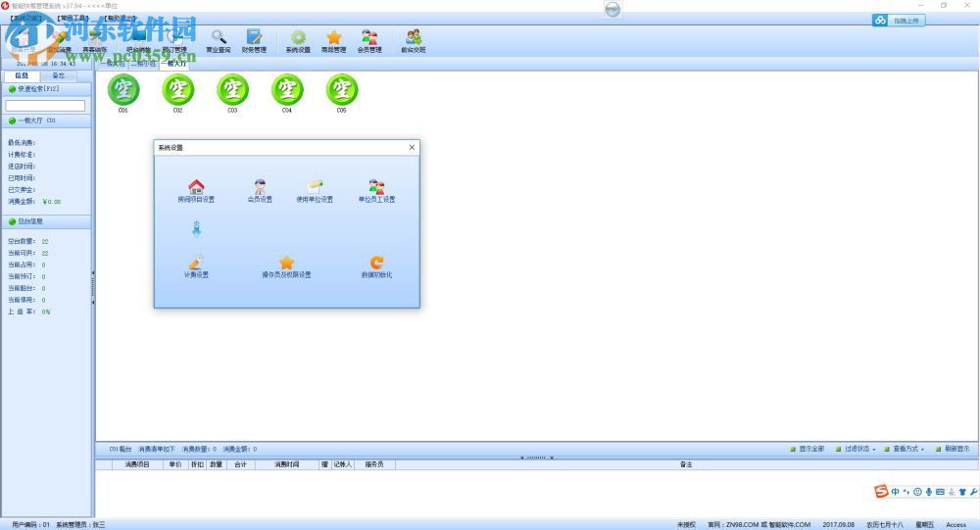Open 会员管理 toolbar icon
The image size is (980, 530).
[x=369, y=40]
